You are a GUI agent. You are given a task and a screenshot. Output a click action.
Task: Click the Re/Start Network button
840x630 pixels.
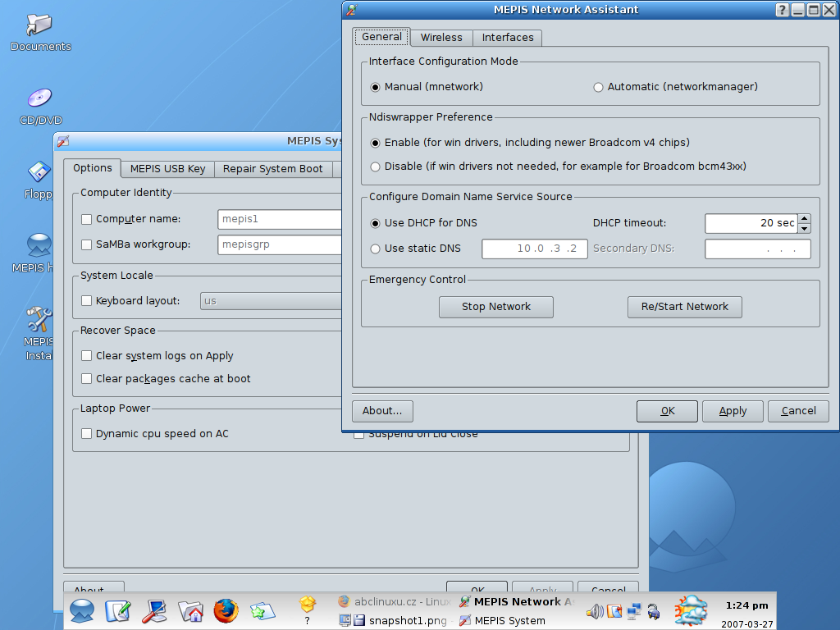coord(685,307)
